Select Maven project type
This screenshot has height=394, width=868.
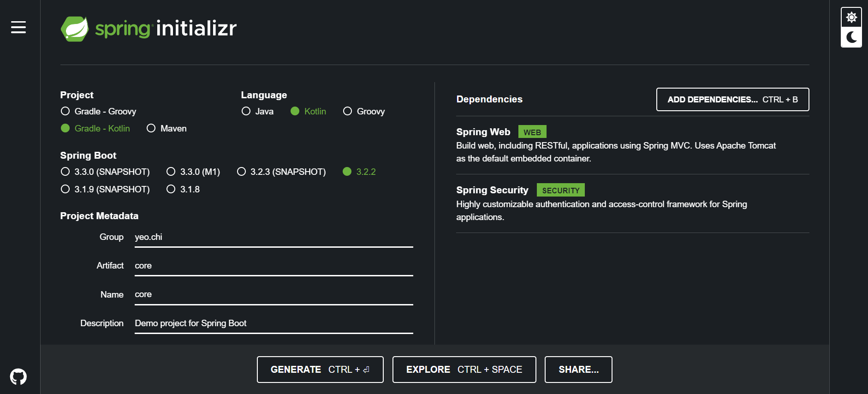tap(166, 128)
